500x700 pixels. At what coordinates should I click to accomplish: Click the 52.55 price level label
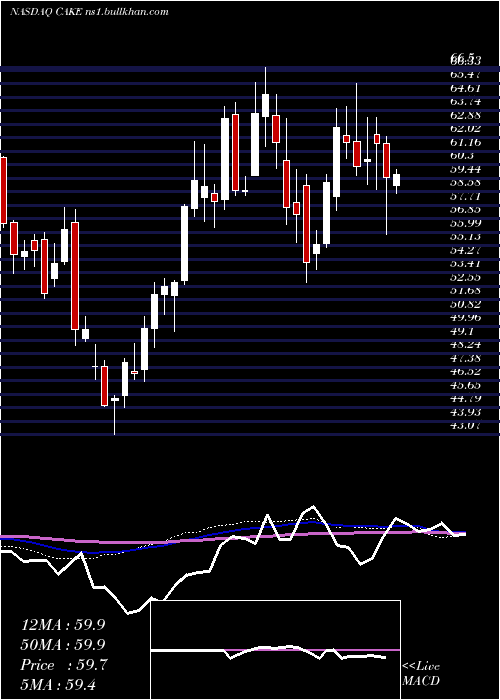tap(466, 277)
